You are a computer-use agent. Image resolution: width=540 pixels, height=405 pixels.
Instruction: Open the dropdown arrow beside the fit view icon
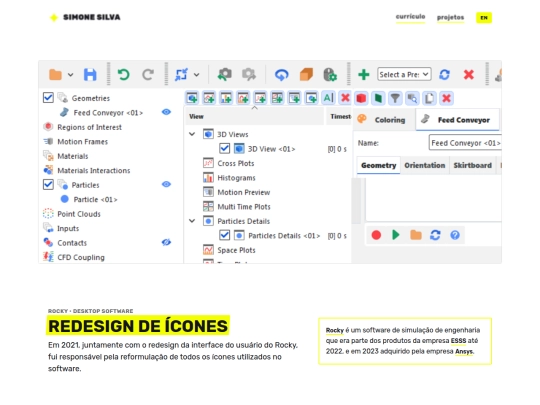point(197,75)
